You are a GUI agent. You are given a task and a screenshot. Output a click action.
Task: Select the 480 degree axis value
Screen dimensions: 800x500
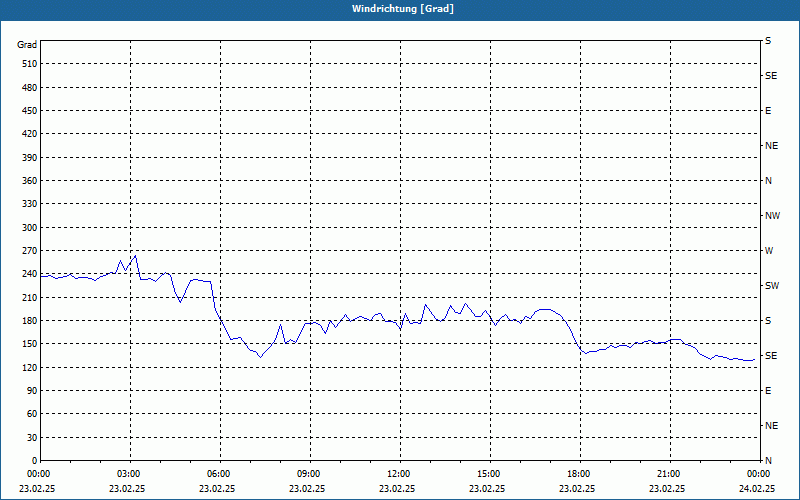pos(30,88)
